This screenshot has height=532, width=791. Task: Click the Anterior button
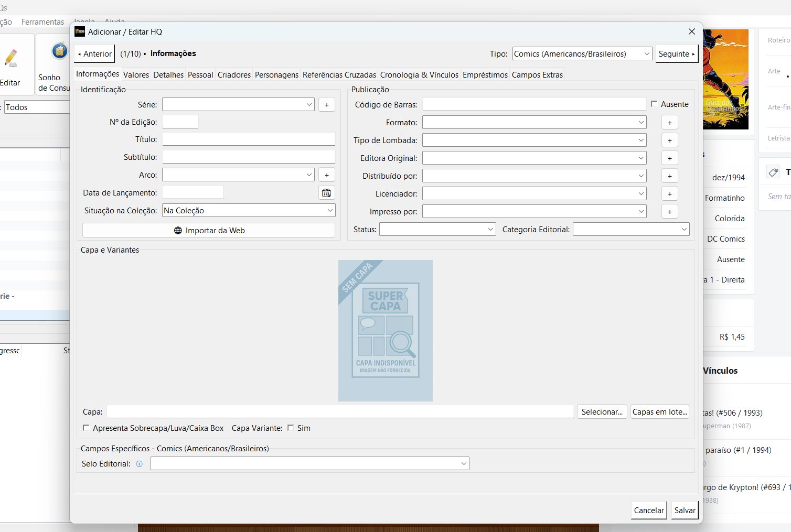click(x=94, y=53)
